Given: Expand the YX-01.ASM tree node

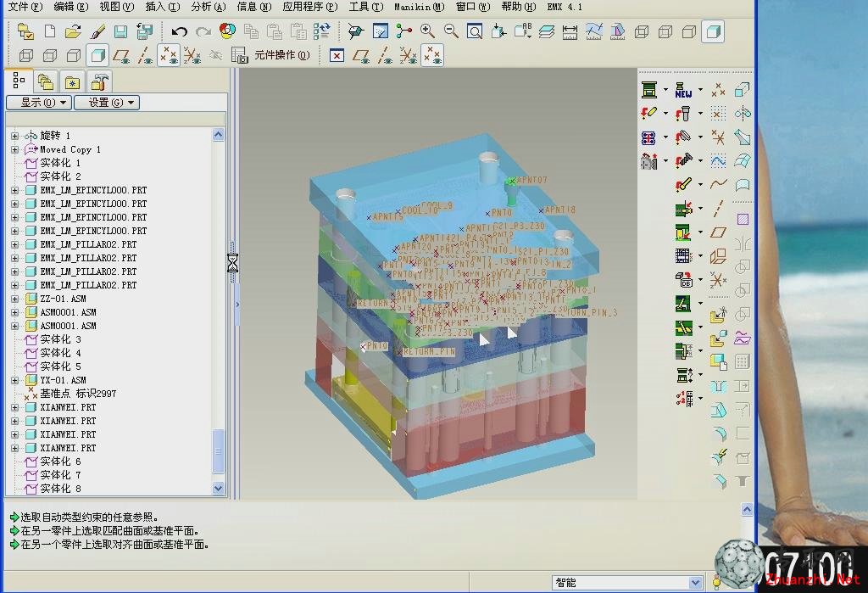Looking at the screenshot, I should (15, 380).
